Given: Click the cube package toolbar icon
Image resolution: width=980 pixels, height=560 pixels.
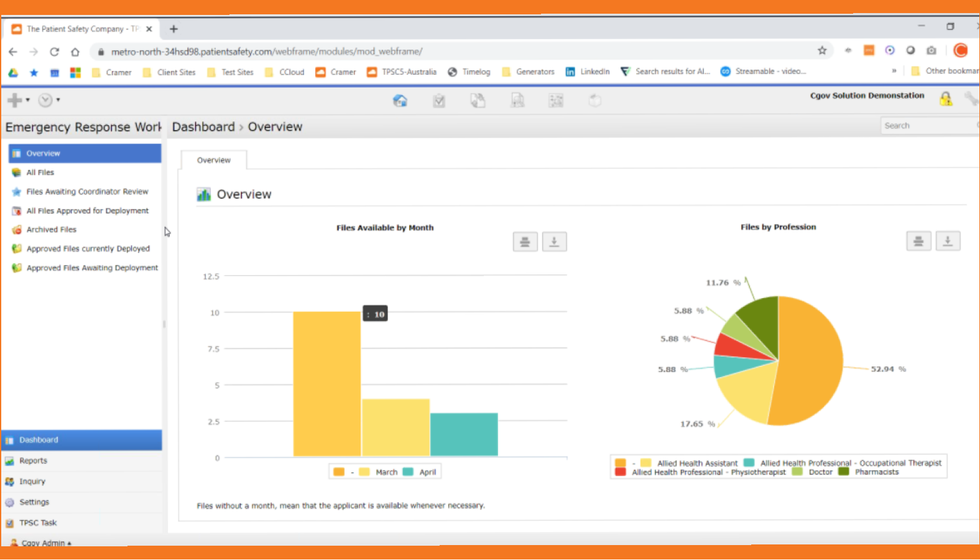Looking at the screenshot, I should (595, 100).
